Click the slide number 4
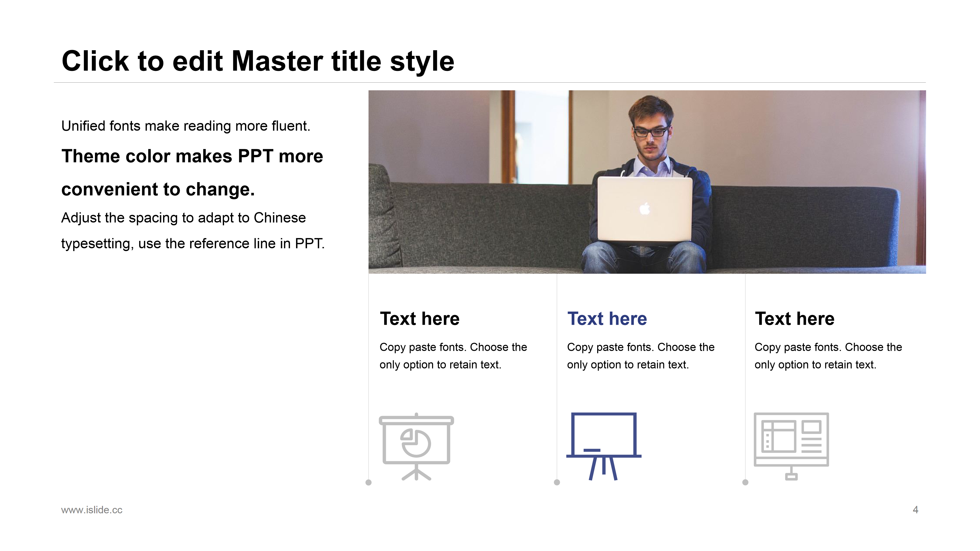 tap(915, 510)
